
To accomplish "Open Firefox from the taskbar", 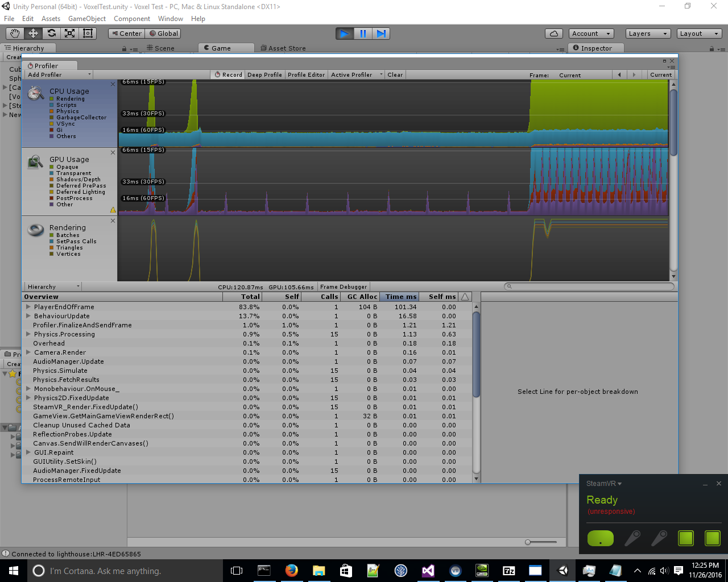I will [x=292, y=571].
